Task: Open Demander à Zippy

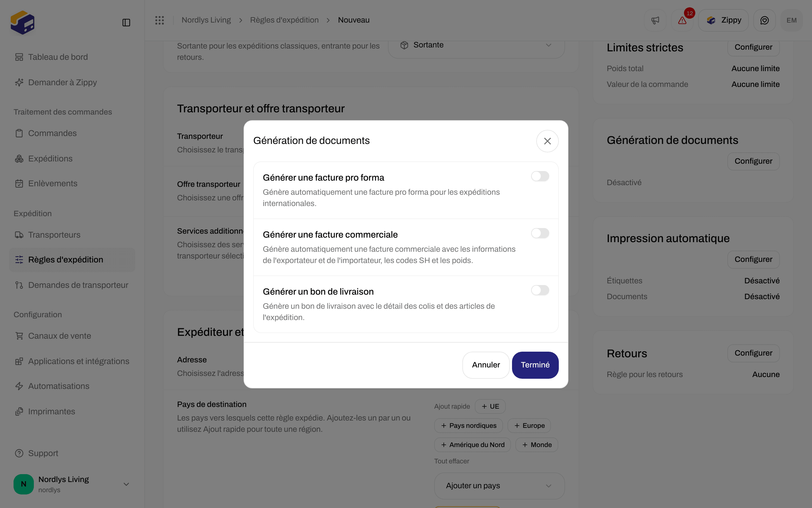Action: click(x=72, y=82)
